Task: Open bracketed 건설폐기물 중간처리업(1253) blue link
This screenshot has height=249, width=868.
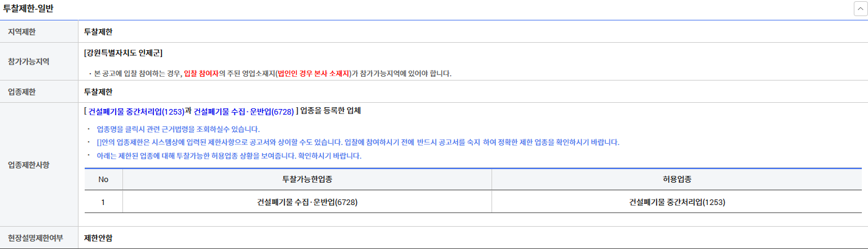Action: pos(137,112)
